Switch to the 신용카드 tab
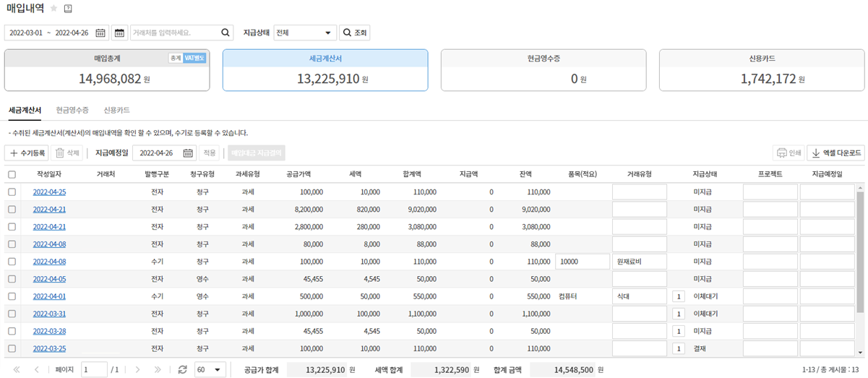This screenshot has width=868, height=378. click(116, 111)
